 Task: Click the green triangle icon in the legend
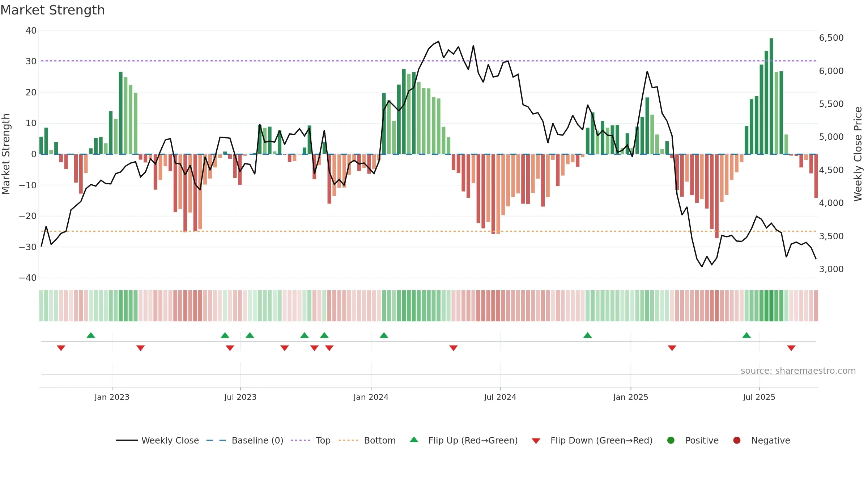pyautogui.click(x=414, y=440)
